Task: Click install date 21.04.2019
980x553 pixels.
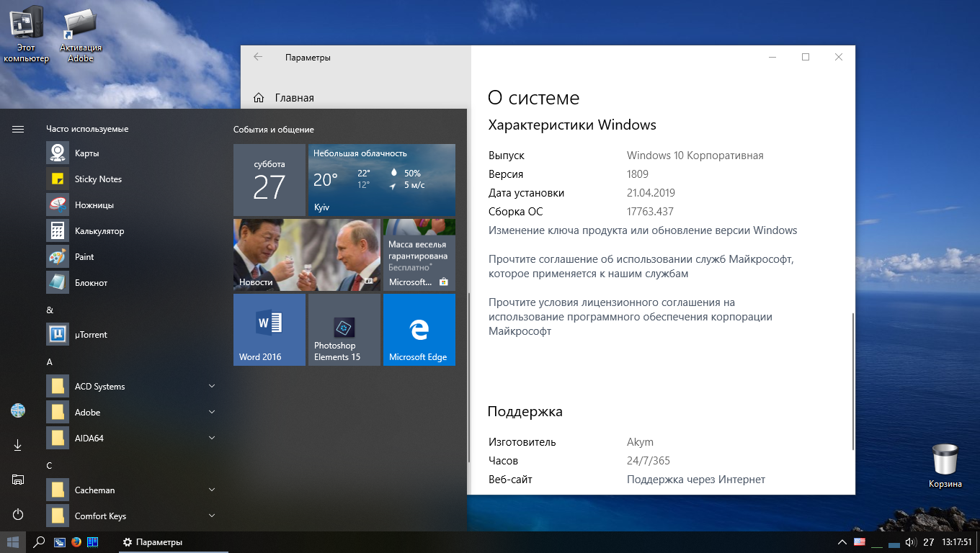Action: pos(651,193)
